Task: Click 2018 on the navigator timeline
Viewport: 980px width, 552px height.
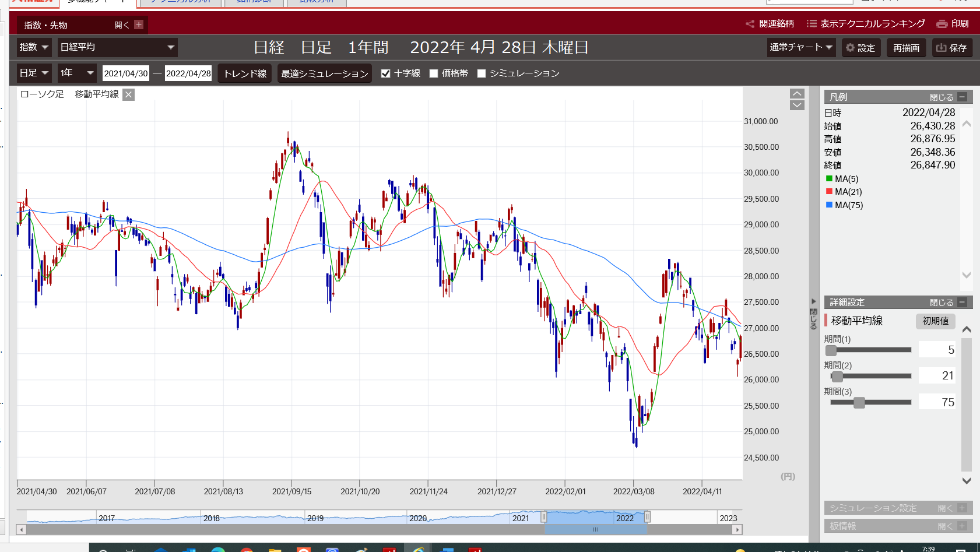Action: pos(212,518)
